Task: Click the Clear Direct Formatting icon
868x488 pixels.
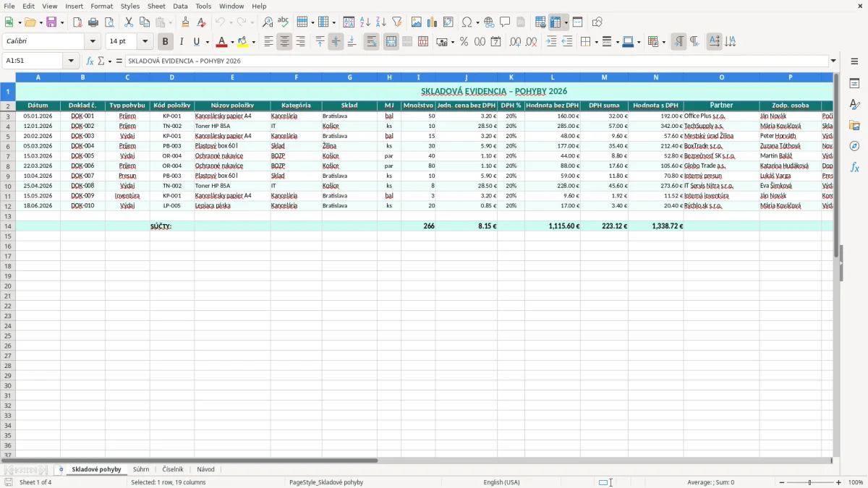Action: 202,22
